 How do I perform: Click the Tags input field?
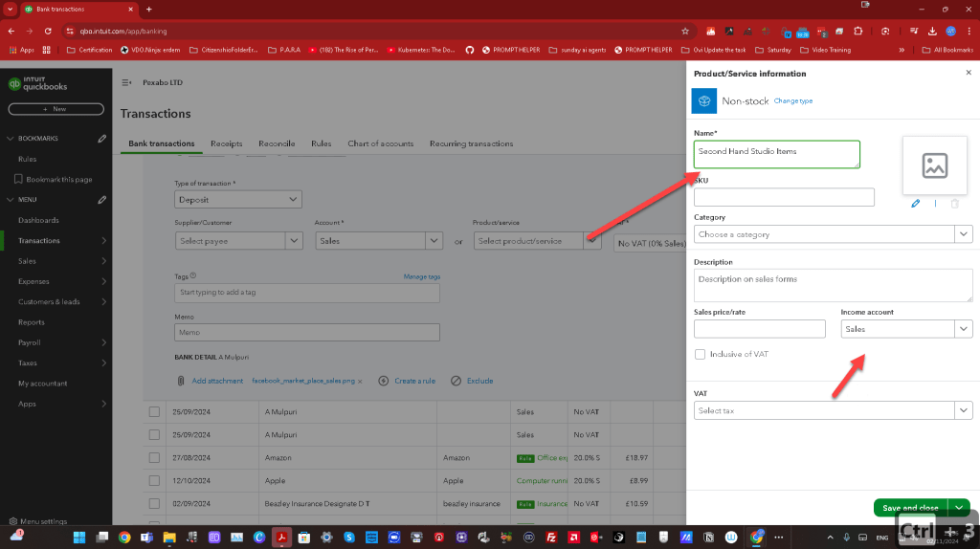point(307,293)
